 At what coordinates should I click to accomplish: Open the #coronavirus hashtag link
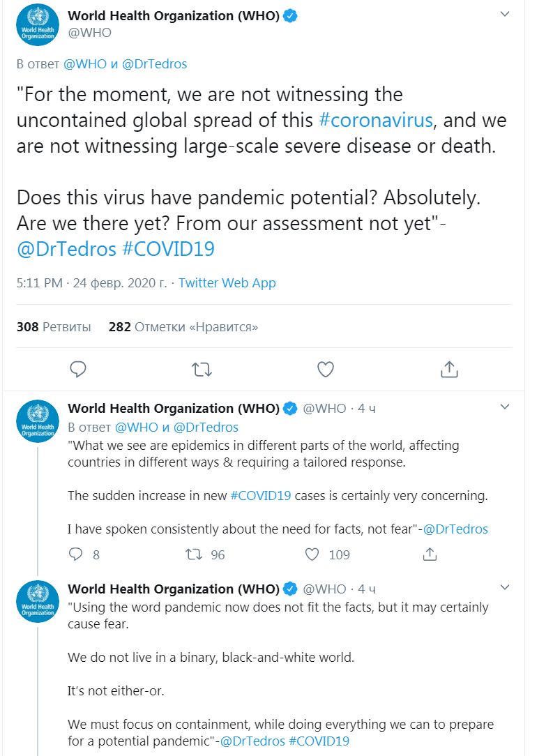(376, 120)
